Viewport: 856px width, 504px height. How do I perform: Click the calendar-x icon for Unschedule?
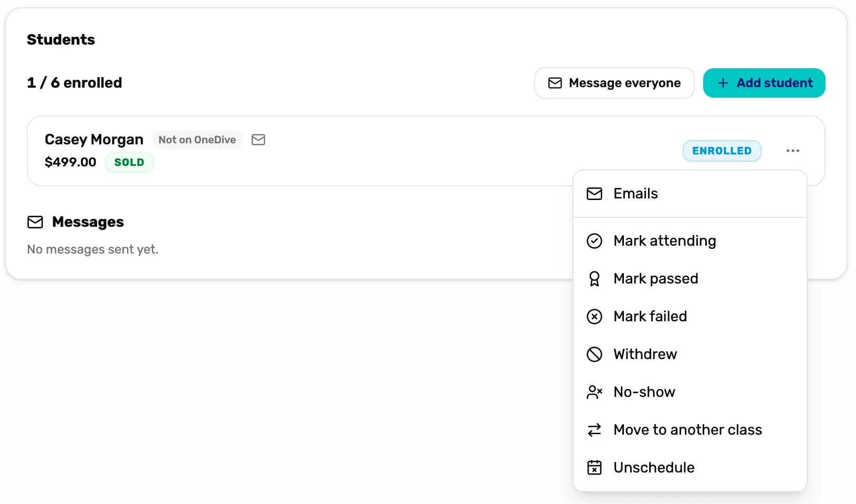click(594, 467)
